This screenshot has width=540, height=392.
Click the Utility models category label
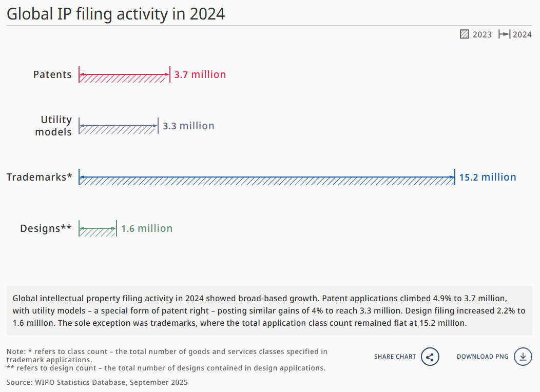pos(53,126)
